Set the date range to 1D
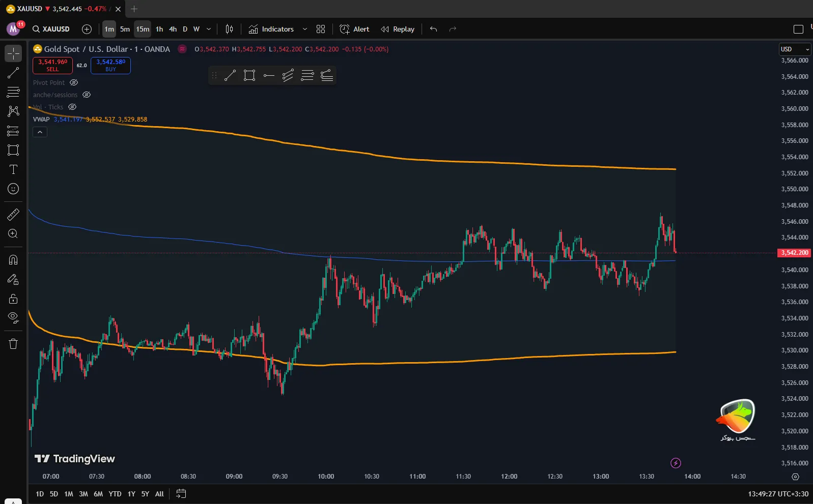Image resolution: width=813 pixels, height=504 pixels. [40, 494]
